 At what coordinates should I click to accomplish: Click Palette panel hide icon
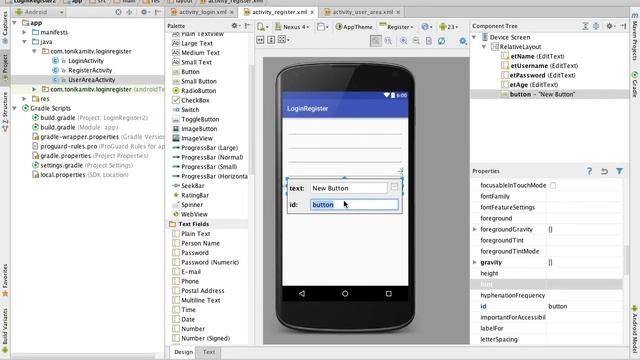tap(247, 26)
